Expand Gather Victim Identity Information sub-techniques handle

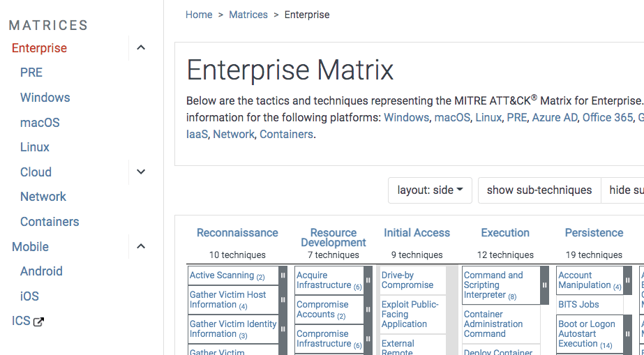283,329
